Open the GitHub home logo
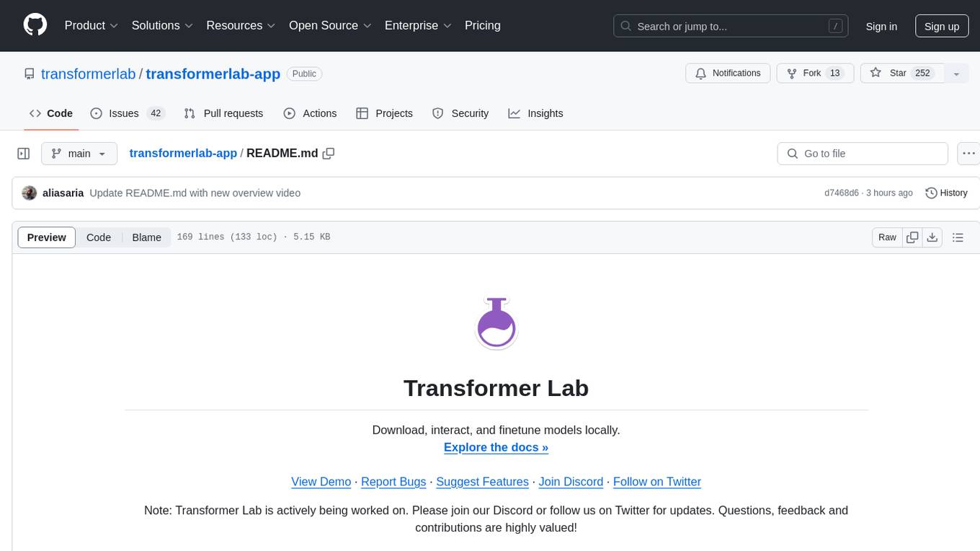The image size is (980, 551). (x=35, y=25)
